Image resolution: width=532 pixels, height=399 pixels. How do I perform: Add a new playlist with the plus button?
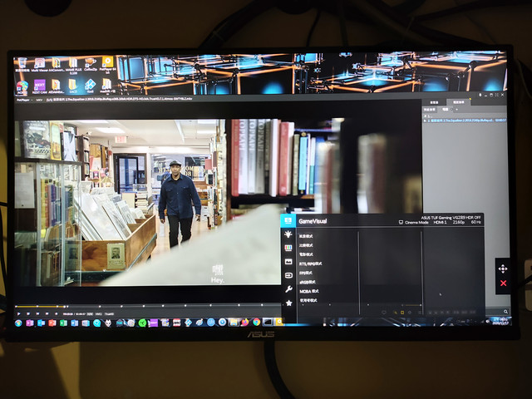[x=456, y=109]
